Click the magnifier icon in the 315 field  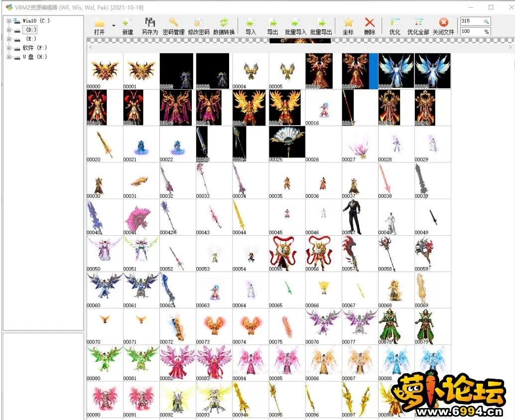point(486,21)
